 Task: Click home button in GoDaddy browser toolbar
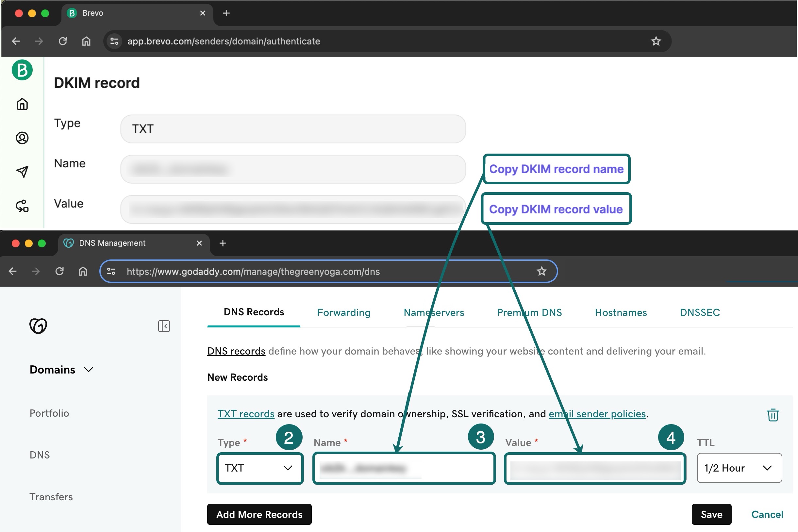tap(83, 271)
